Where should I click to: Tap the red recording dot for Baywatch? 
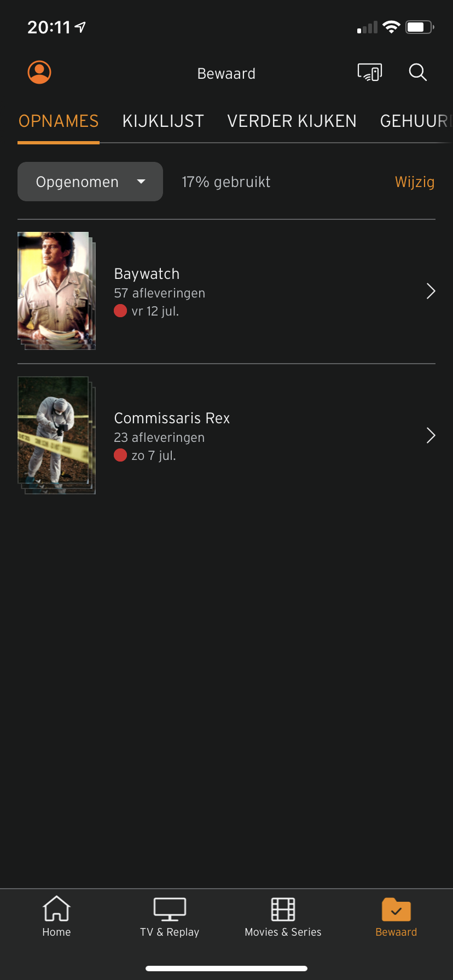click(x=120, y=311)
